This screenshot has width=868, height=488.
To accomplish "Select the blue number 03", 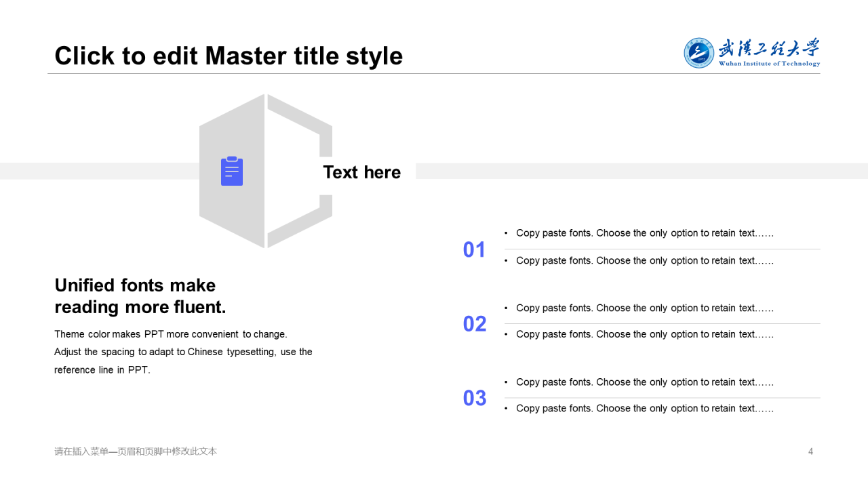I will (475, 398).
